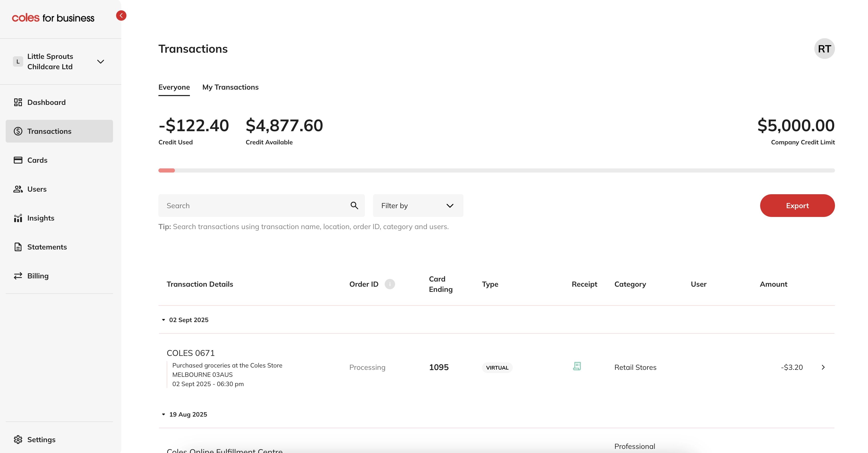Click the VIRTUAL type badge
The image size is (868, 453).
(497, 368)
